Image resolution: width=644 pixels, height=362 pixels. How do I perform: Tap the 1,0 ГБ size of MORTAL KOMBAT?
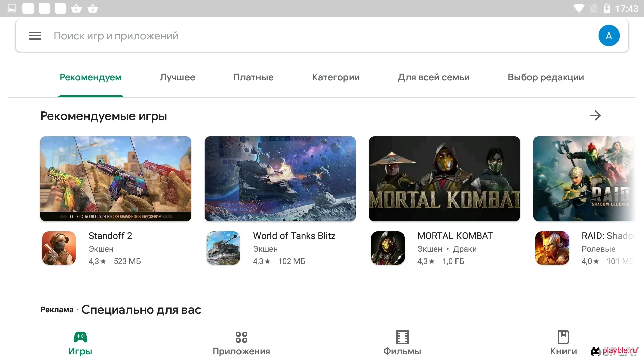(x=453, y=261)
